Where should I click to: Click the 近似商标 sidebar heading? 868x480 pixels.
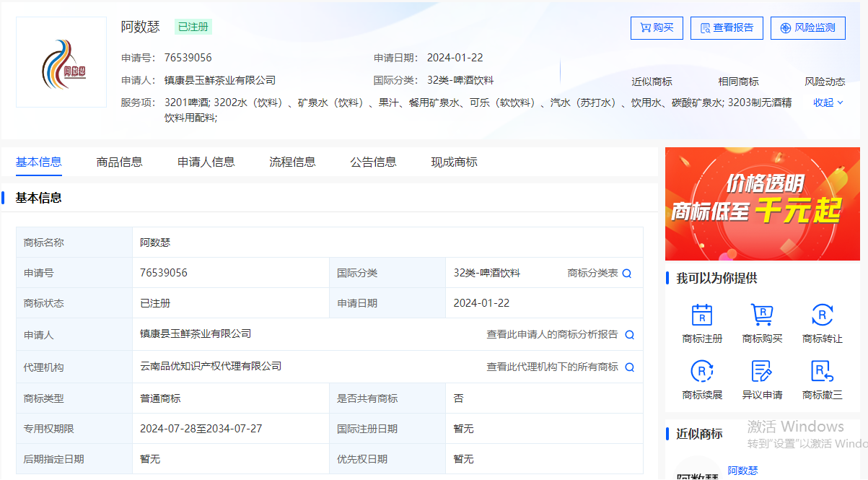[699, 434]
